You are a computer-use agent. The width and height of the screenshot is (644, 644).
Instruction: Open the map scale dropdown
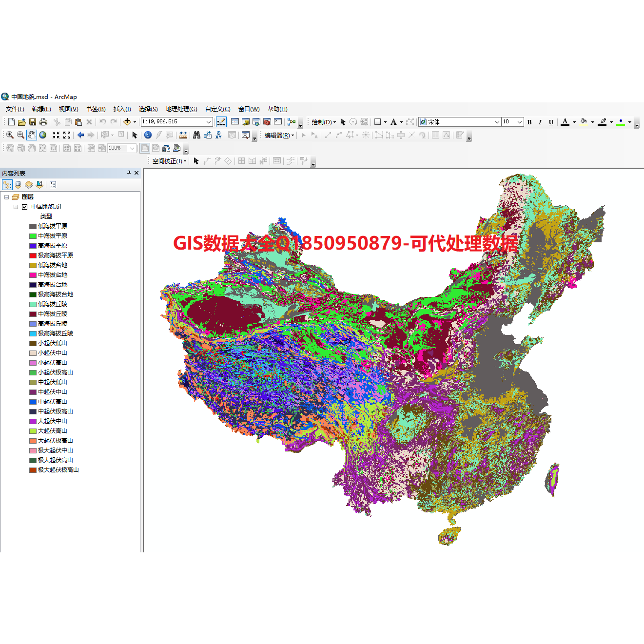208,121
